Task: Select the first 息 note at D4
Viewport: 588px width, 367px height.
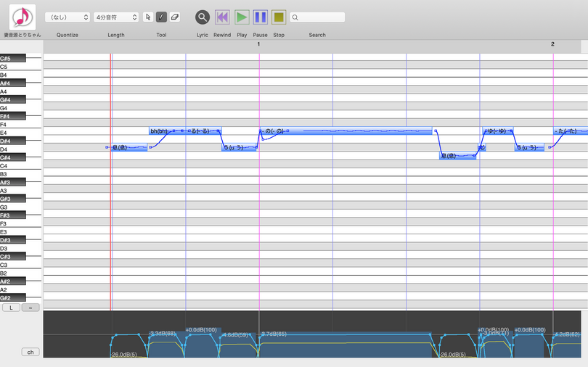Action: coord(129,147)
